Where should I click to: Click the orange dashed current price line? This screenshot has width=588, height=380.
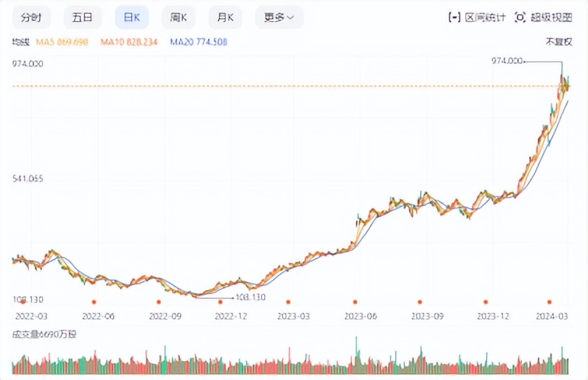click(x=279, y=86)
